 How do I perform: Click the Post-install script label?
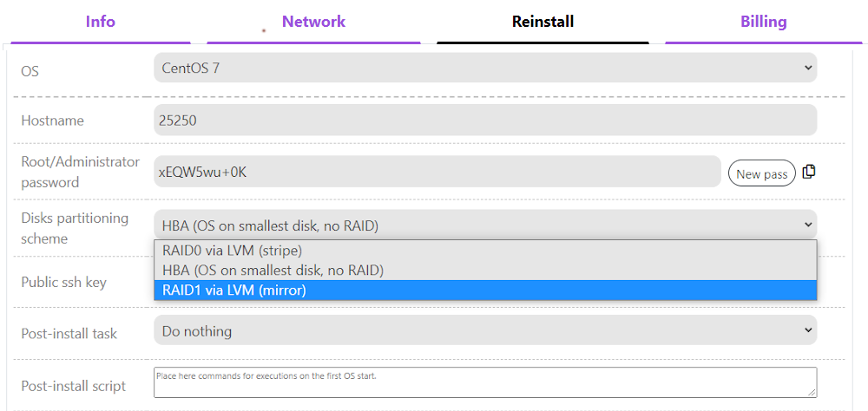tap(74, 386)
